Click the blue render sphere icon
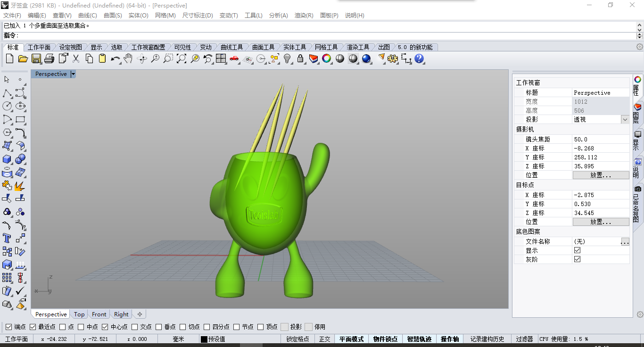This screenshot has width=644, height=347. point(366,58)
